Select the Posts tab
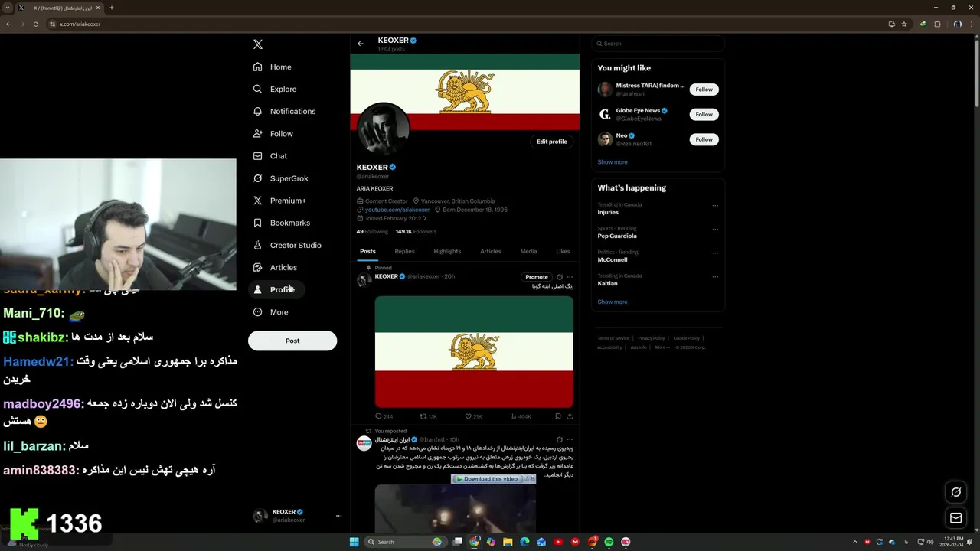980x551 pixels. click(x=367, y=251)
